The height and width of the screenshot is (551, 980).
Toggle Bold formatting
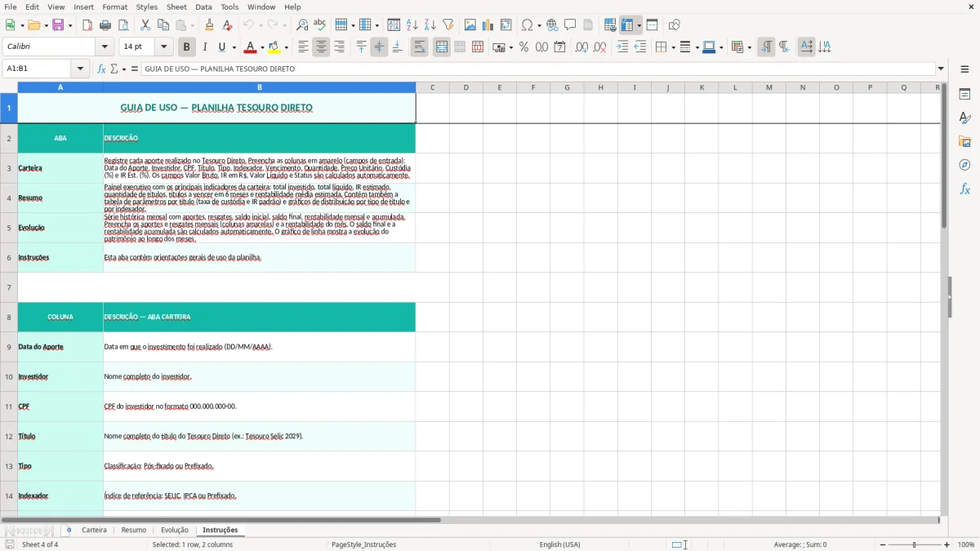(x=187, y=47)
